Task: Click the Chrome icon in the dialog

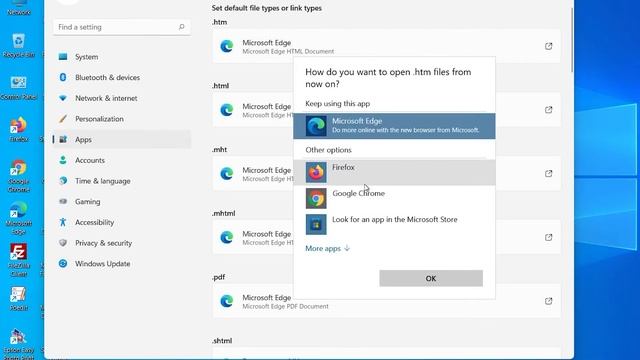Action: (316, 198)
